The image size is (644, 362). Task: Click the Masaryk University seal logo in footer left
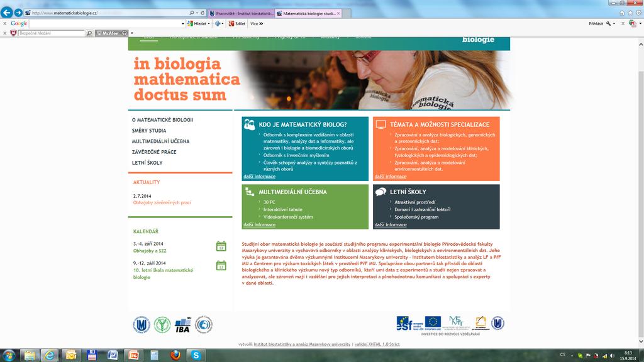point(142,325)
